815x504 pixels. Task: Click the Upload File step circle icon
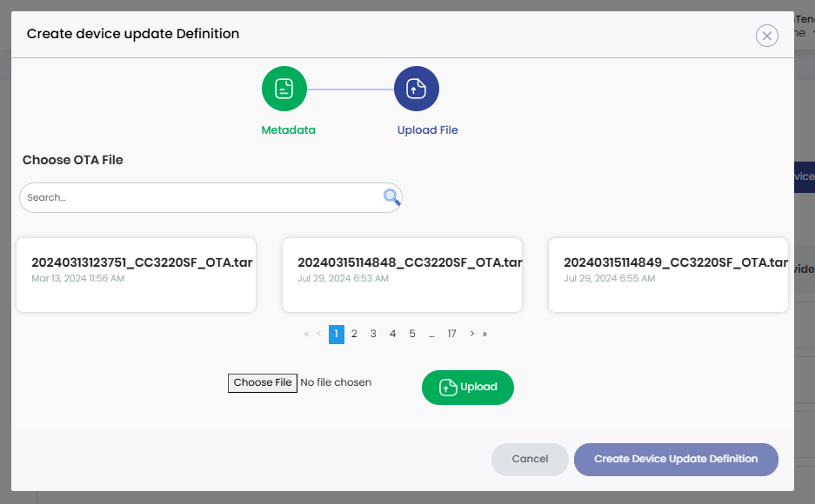coord(417,89)
